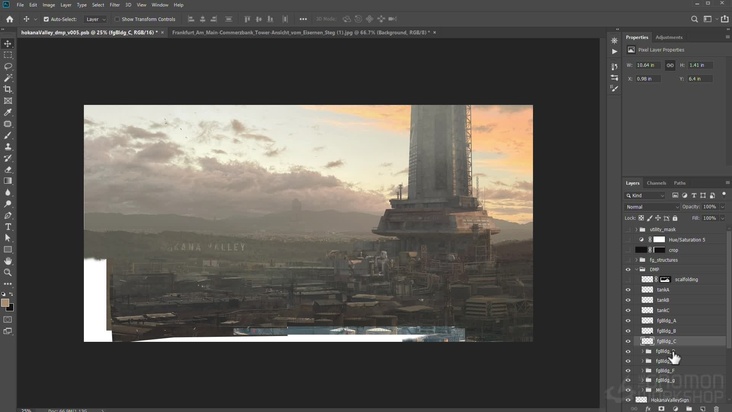Switch to the Paths tab
The width and height of the screenshot is (732, 412).
coord(680,183)
